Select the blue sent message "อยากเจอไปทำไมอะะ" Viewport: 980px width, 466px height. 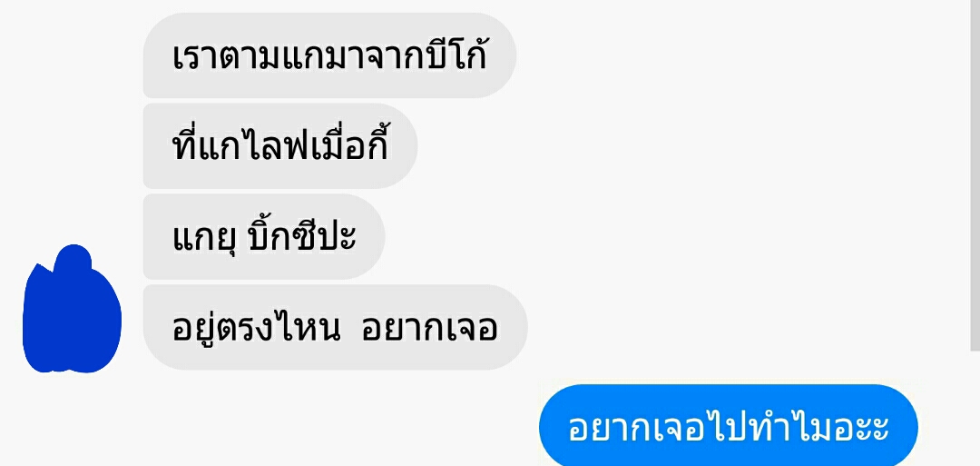click(728, 426)
